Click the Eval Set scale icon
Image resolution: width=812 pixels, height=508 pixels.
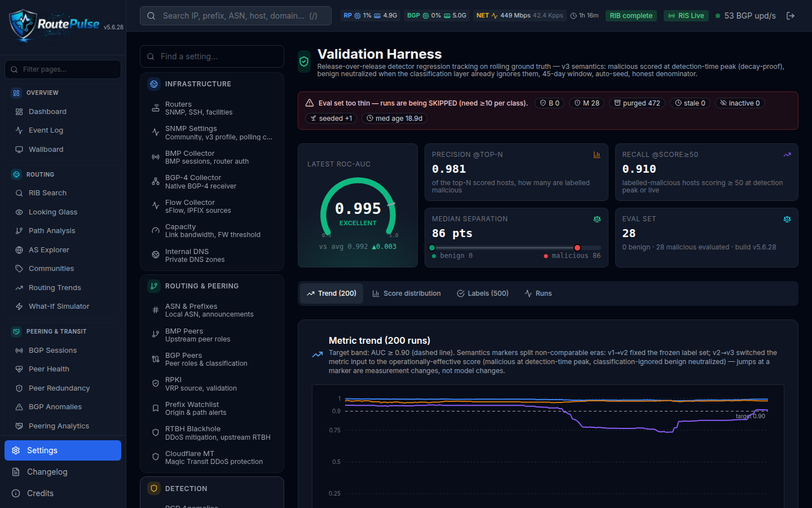tap(787, 219)
